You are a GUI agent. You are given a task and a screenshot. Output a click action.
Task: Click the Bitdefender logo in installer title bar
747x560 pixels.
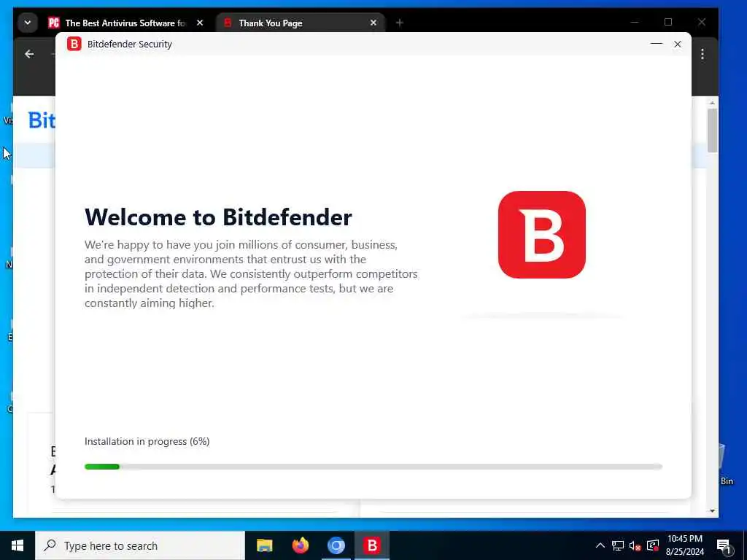74,44
